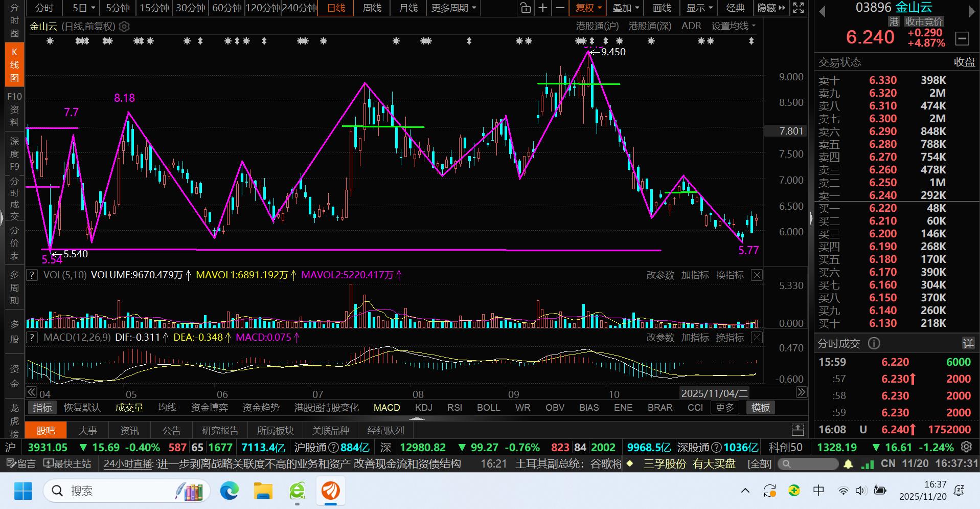Screen dimensions: 980x509
Task: Toggle the ADR display option
Action: click(x=691, y=26)
